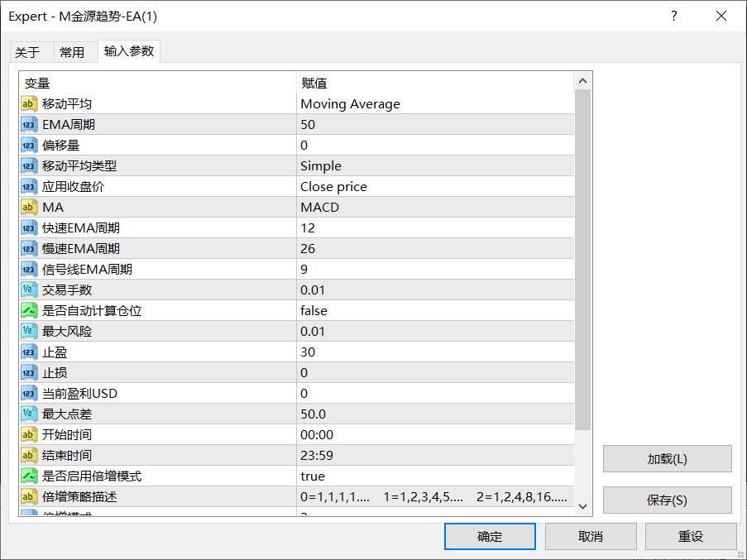Click the string icon beside 结束时间
The image size is (747, 560).
(x=29, y=456)
